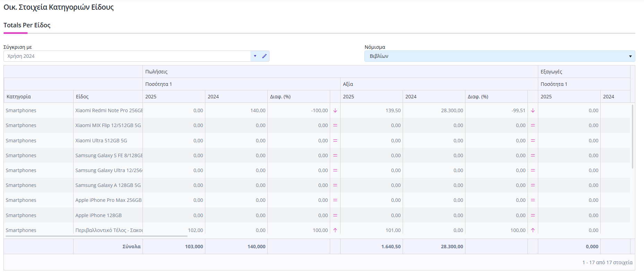Click the 139,50 value cell

click(371, 110)
